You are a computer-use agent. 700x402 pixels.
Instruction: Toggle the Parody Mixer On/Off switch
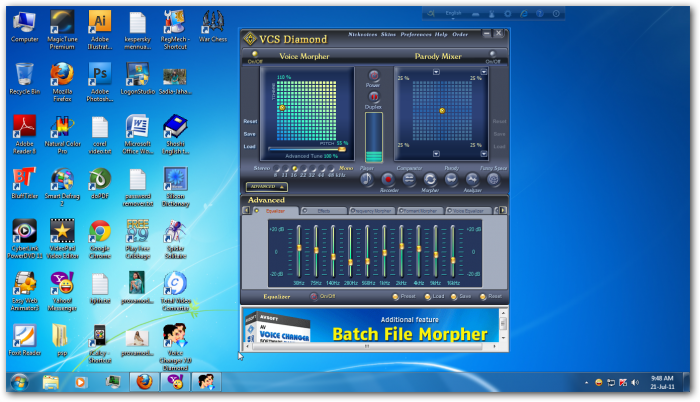(x=492, y=54)
